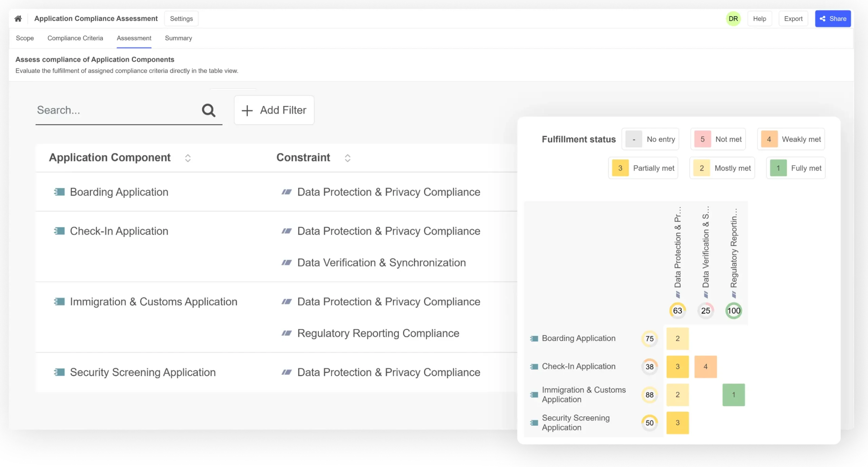
Task: Go to the home icon
Action: [x=18, y=18]
